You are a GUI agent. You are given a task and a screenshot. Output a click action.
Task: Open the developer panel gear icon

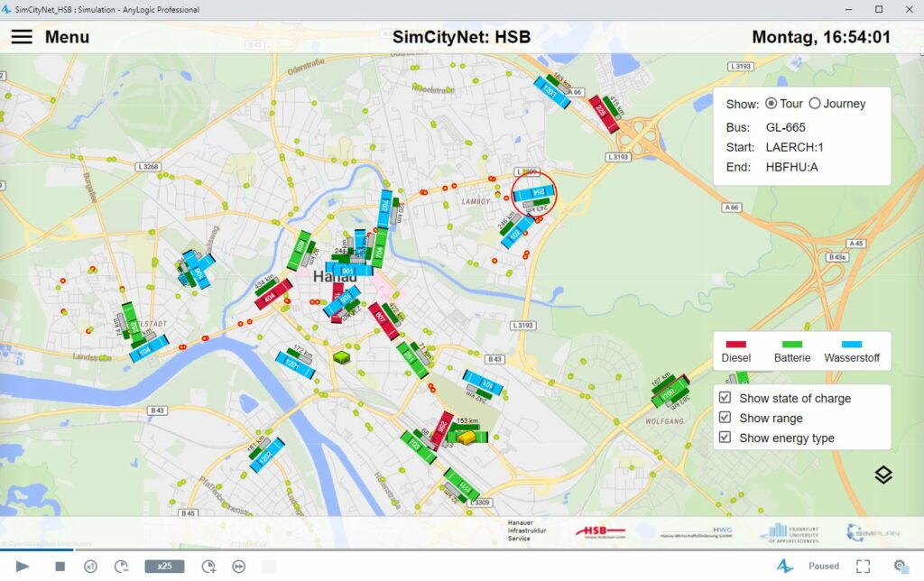tap(900, 566)
